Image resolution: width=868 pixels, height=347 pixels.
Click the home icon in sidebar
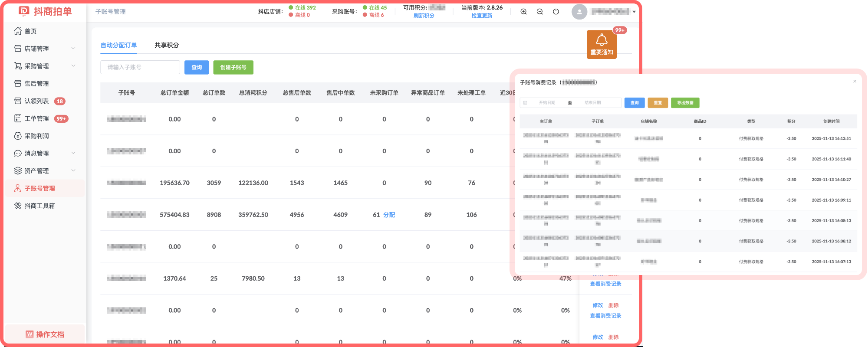click(x=18, y=31)
